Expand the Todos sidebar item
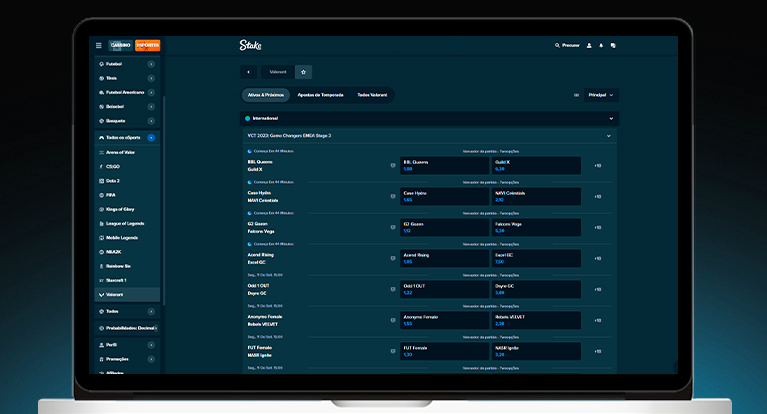 151,312
